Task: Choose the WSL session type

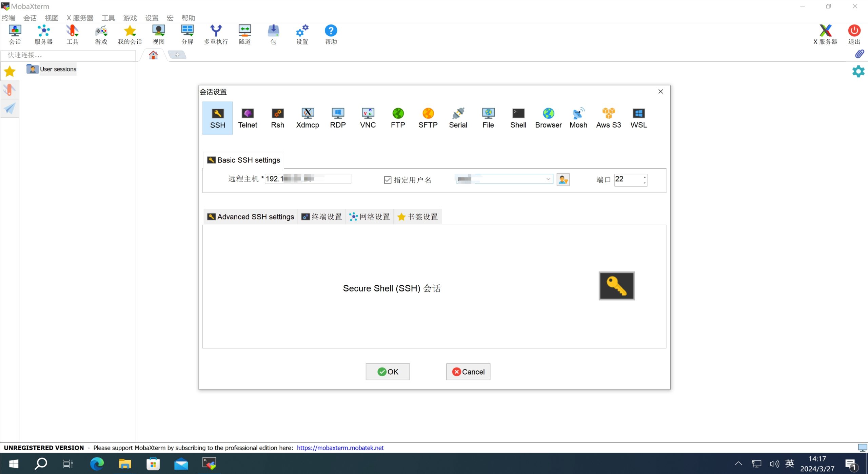Action: click(x=639, y=118)
